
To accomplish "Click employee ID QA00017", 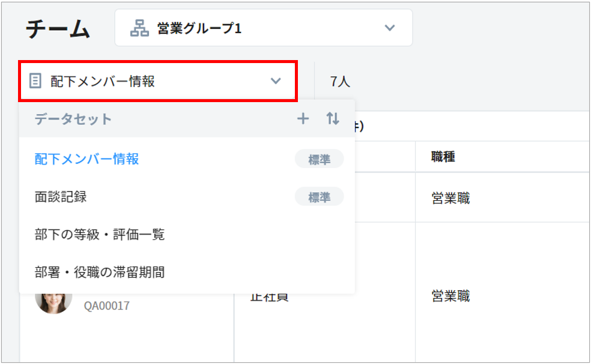I will click(x=106, y=306).
